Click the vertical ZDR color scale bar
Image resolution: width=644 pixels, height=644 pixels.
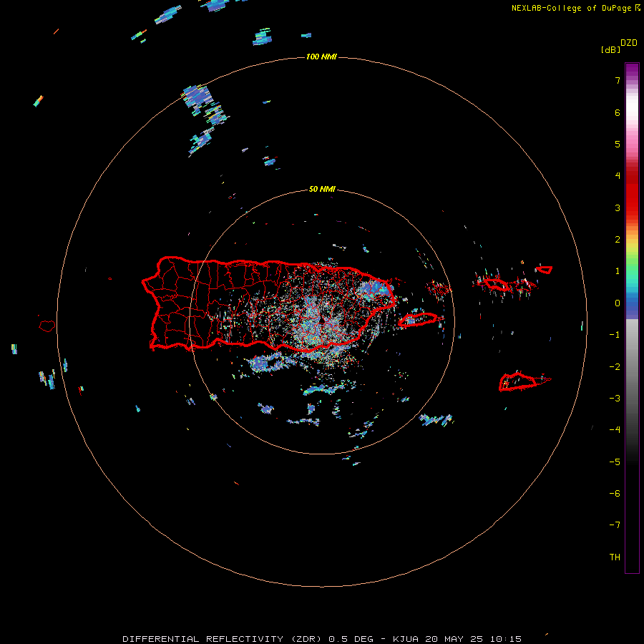tap(632, 318)
